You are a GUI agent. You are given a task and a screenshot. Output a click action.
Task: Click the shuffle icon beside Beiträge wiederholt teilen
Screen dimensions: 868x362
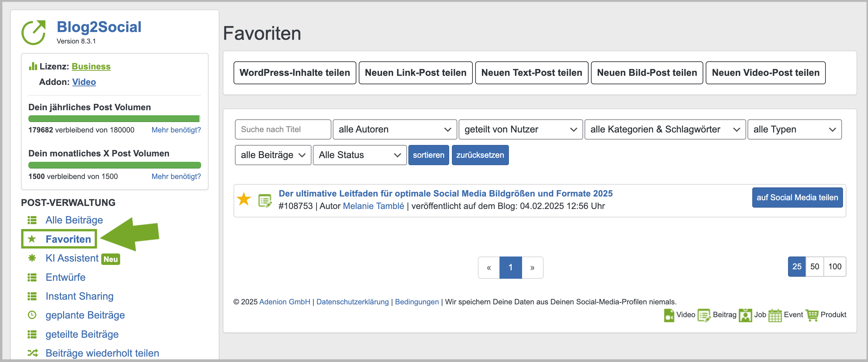coord(33,353)
